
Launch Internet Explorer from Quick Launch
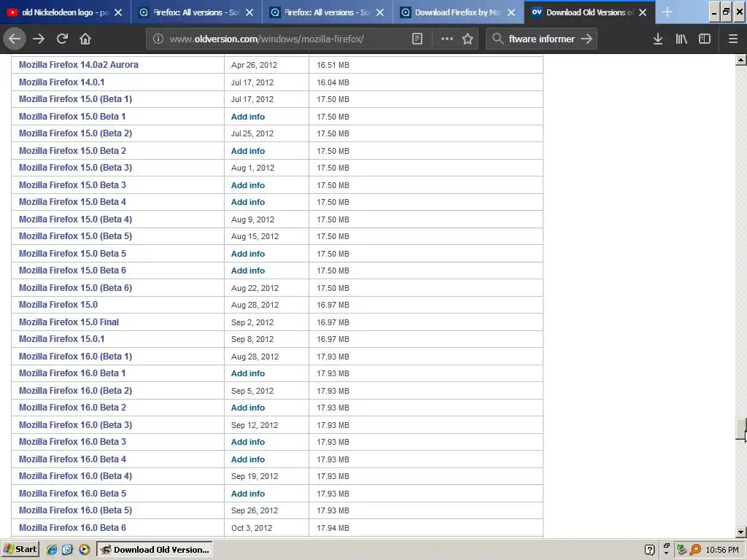click(52, 550)
